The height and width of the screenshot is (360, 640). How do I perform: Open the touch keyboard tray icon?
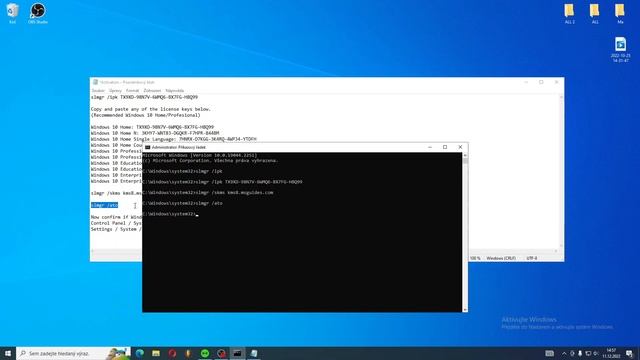click(x=550, y=353)
